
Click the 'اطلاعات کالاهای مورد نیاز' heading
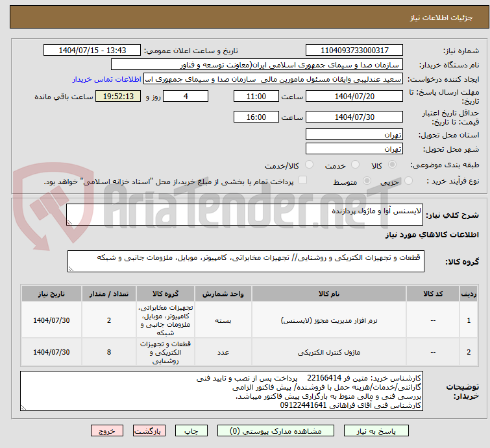pyautogui.click(x=432, y=235)
